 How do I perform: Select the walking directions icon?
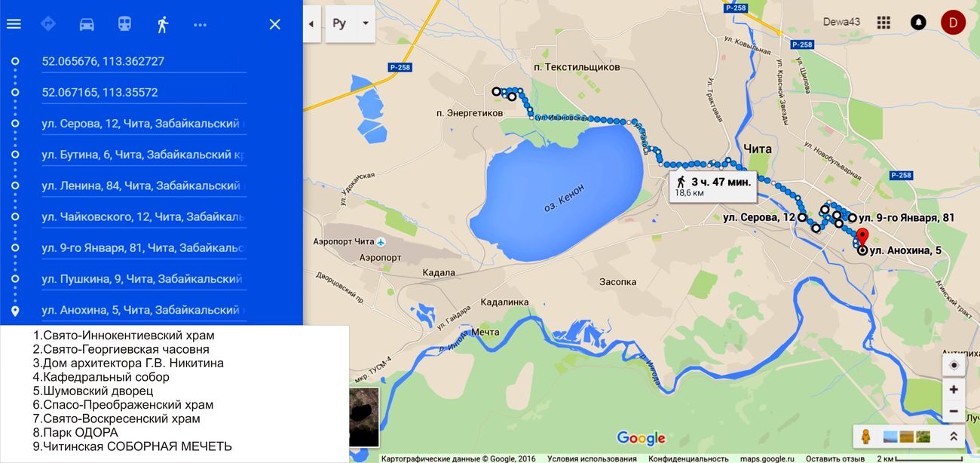(162, 24)
